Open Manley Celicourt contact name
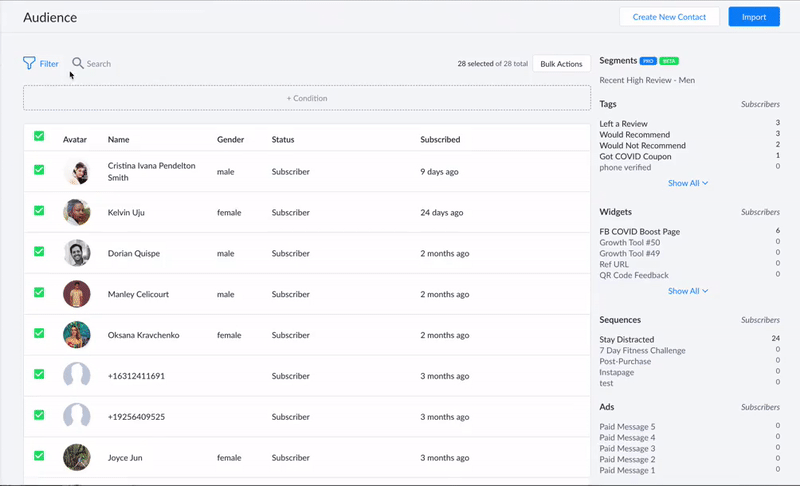 tap(138, 294)
